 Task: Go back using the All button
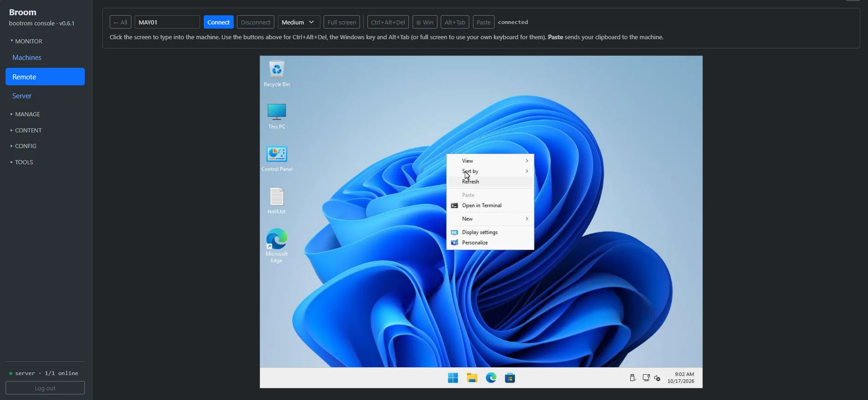pos(120,22)
